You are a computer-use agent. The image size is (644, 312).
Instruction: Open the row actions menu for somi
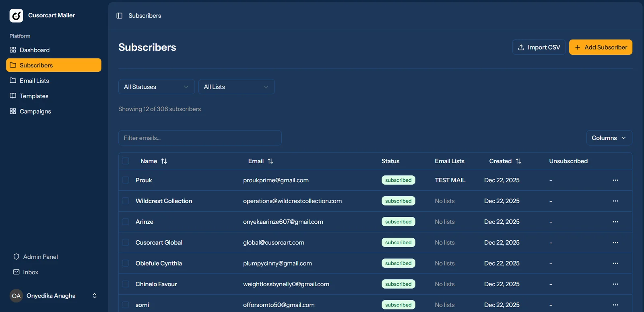tap(615, 305)
